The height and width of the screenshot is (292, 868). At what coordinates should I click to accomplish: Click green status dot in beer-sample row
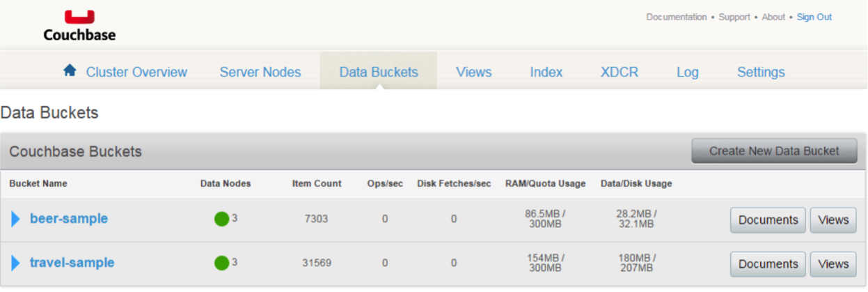(221, 219)
